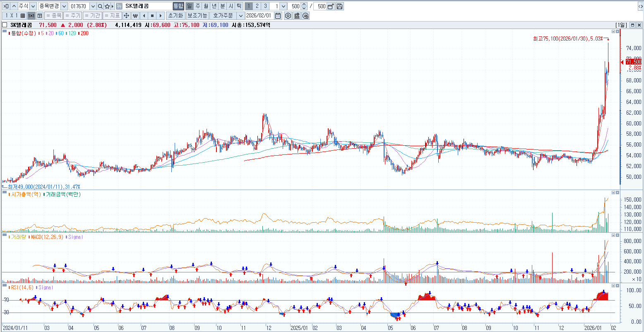The height and width of the screenshot is (332, 644).
Task: Step chart forward with right triangle
Action: 160,16
